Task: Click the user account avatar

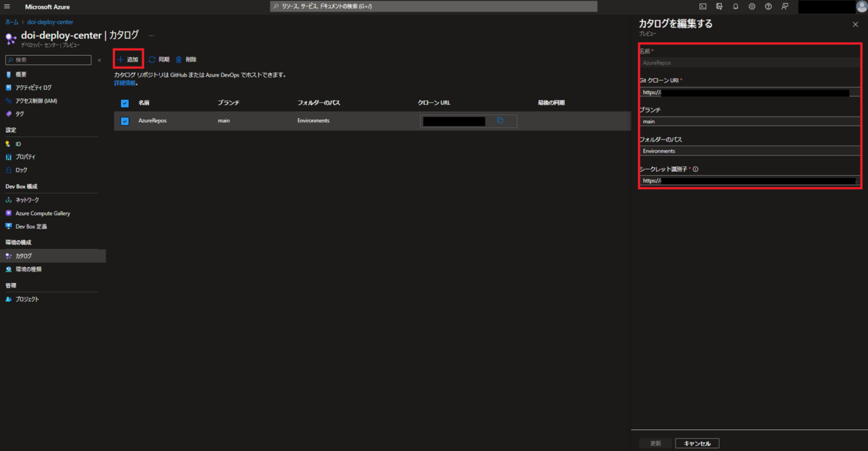Action: tap(860, 7)
